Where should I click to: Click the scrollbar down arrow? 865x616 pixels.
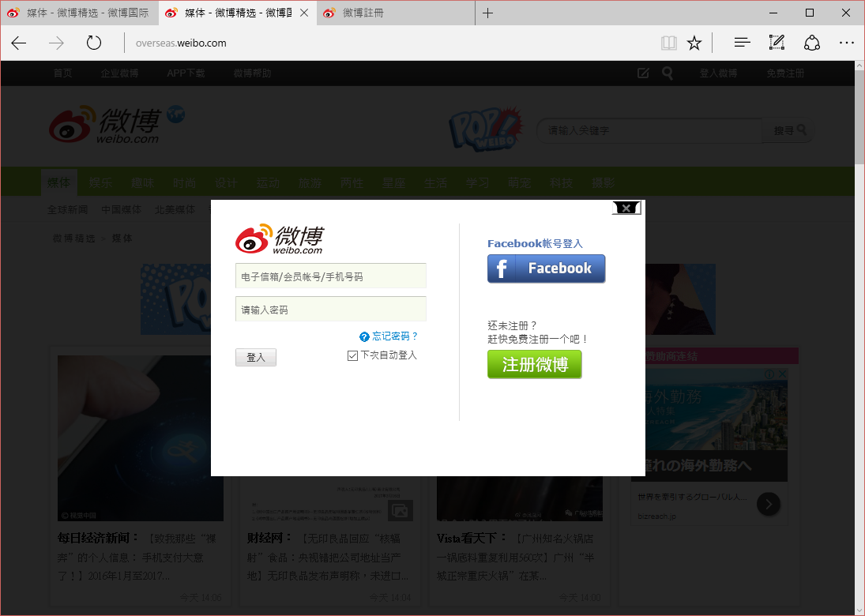pos(859,610)
